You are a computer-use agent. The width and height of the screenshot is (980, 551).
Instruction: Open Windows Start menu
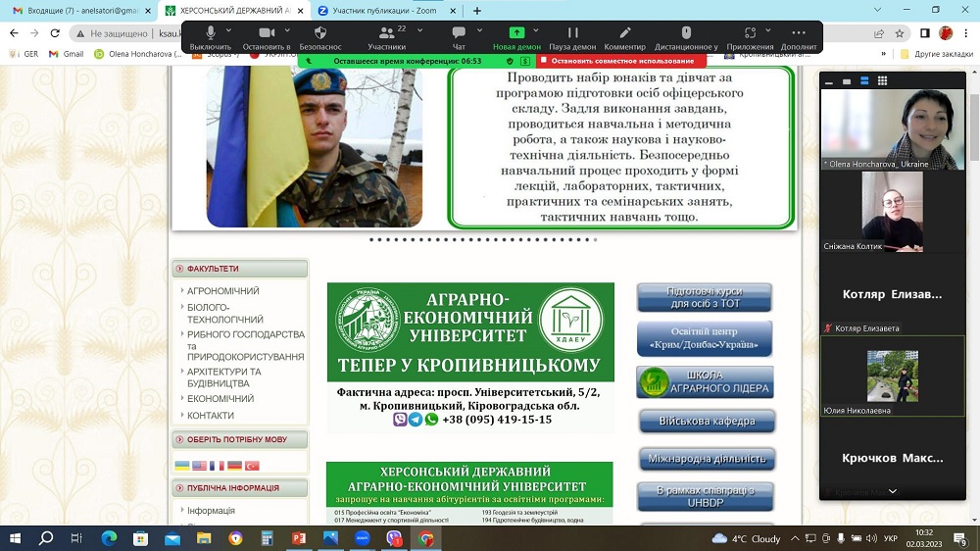click(15, 538)
